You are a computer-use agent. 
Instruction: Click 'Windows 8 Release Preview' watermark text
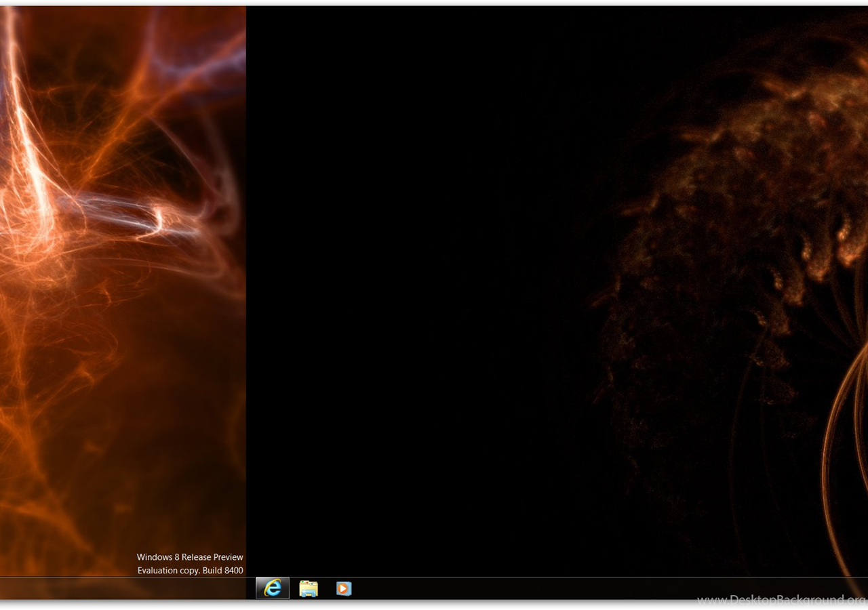point(190,557)
